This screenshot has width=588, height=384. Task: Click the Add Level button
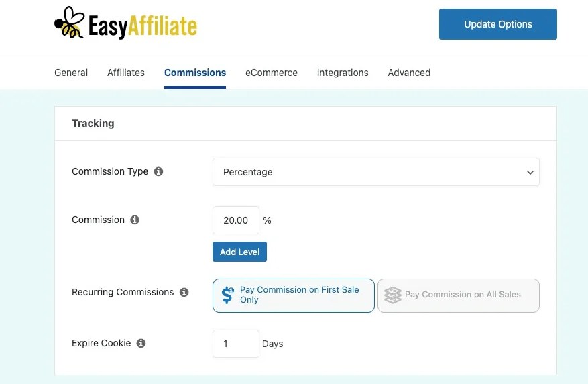click(x=240, y=252)
